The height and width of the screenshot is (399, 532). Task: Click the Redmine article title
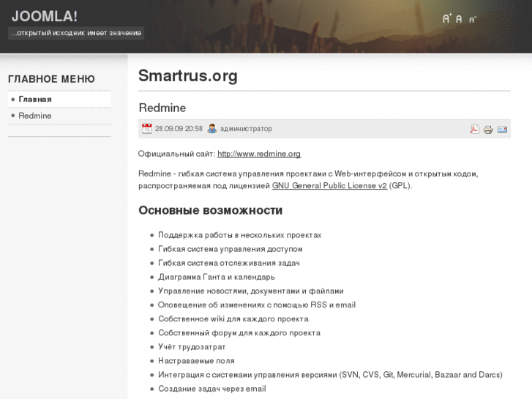162,108
